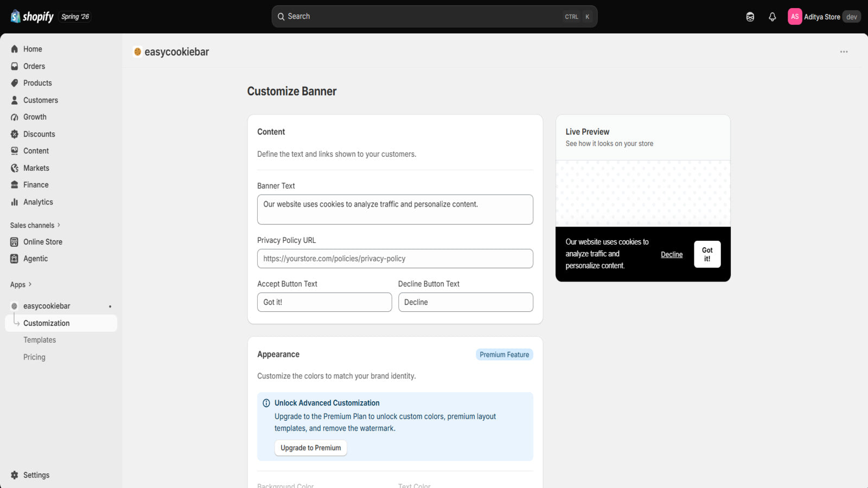Click the Shopify logo
Image resolution: width=868 pixels, height=488 pixels.
tap(32, 16)
